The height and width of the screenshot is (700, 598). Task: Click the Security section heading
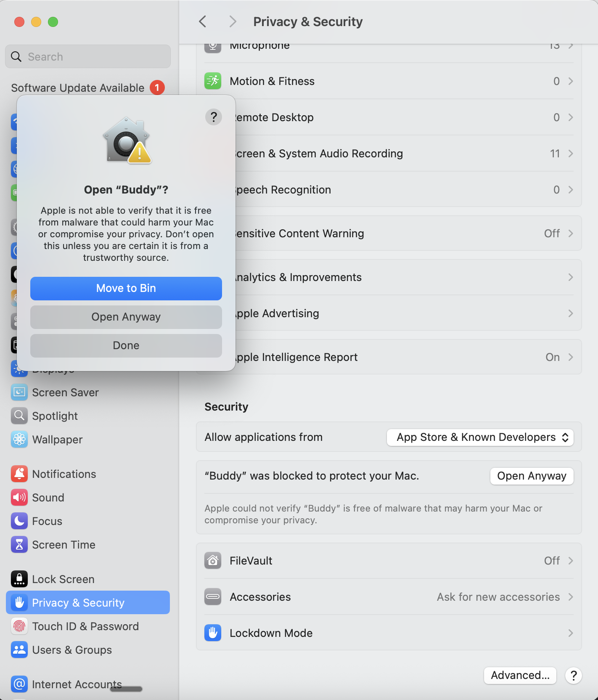coord(226,406)
